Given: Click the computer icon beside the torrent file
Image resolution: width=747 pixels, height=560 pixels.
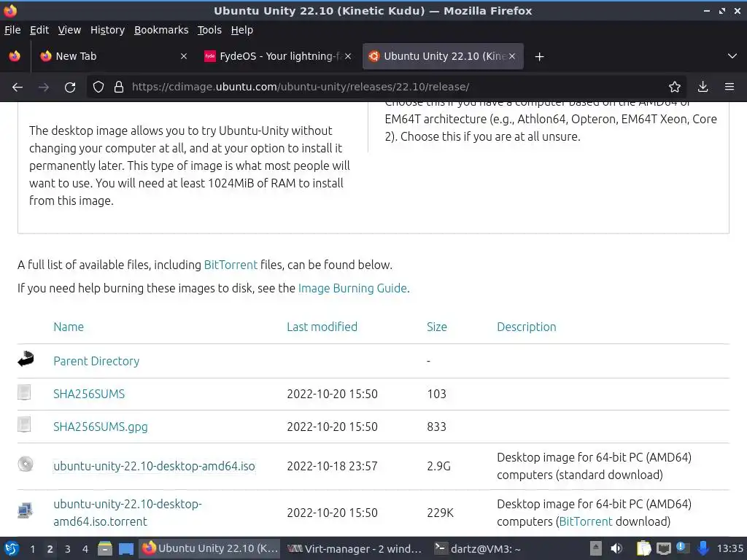Looking at the screenshot, I should tap(26, 510).
